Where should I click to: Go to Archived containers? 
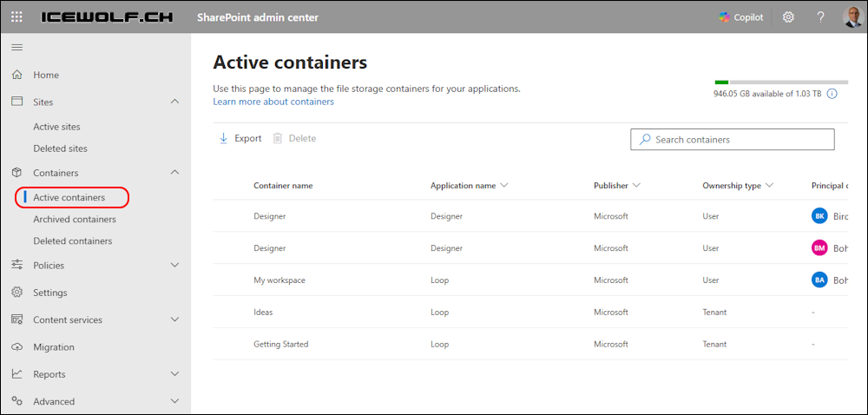coord(75,219)
